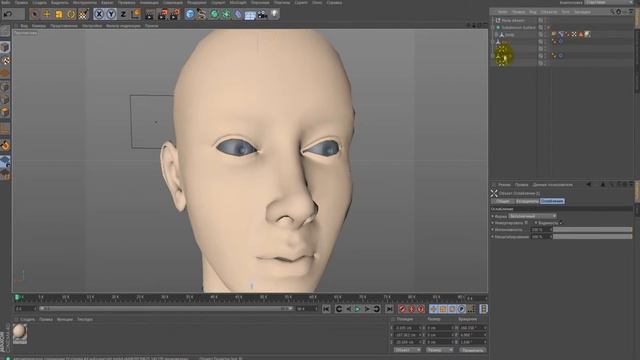
Task: Switch to the Coordinates attribute tab
Action: pos(527,201)
